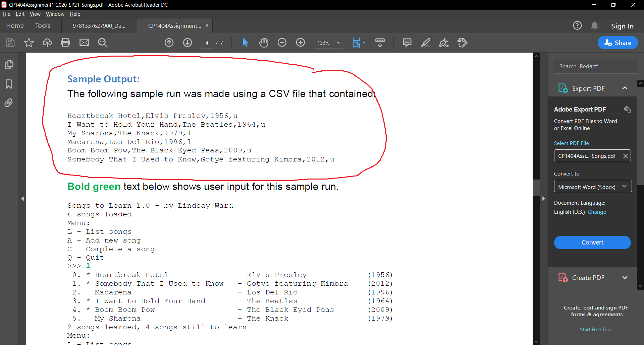Open the Start Free Trial link
This screenshot has width=644, height=345.
click(596, 329)
